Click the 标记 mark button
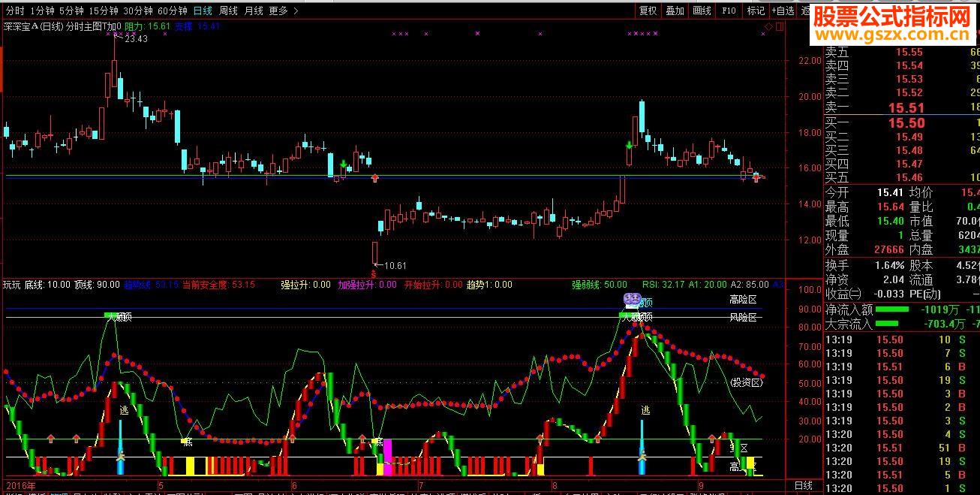Image resolution: width=980 pixels, height=495 pixels. pyautogui.click(x=756, y=11)
